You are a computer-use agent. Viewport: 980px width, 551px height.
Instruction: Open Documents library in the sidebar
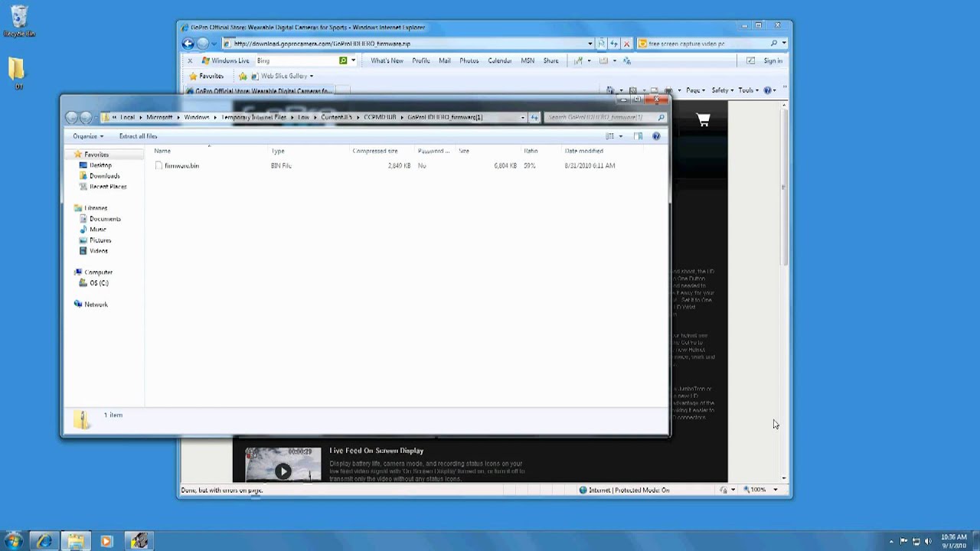point(105,219)
